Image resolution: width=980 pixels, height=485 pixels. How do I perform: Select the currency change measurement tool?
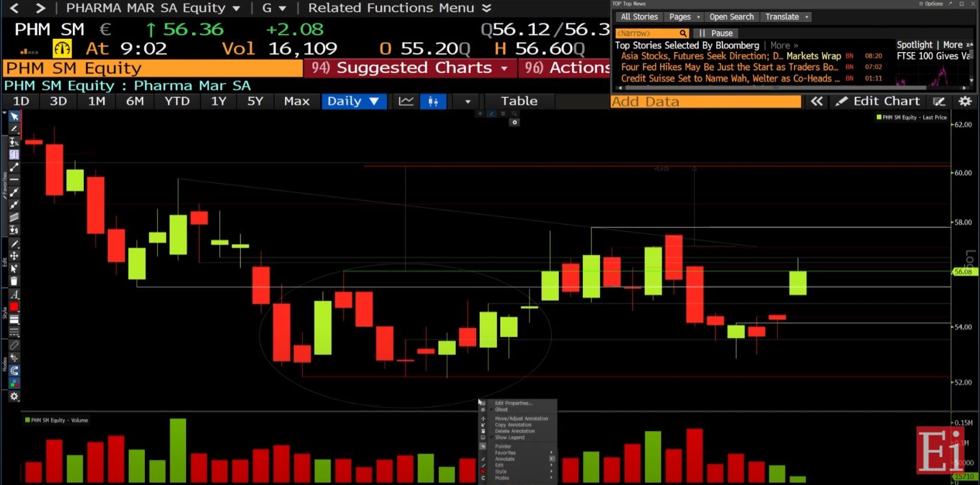(x=14, y=230)
